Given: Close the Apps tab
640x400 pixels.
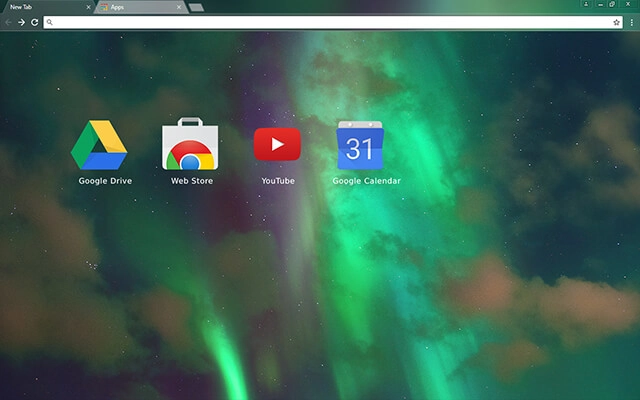Looking at the screenshot, I should click(x=179, y=7).
